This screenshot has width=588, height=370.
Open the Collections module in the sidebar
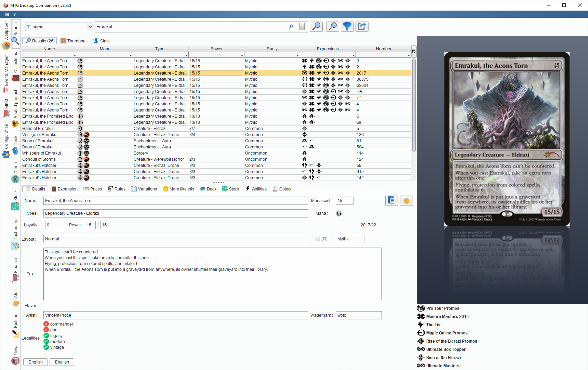pyautogui.click(x=15, y=67)
